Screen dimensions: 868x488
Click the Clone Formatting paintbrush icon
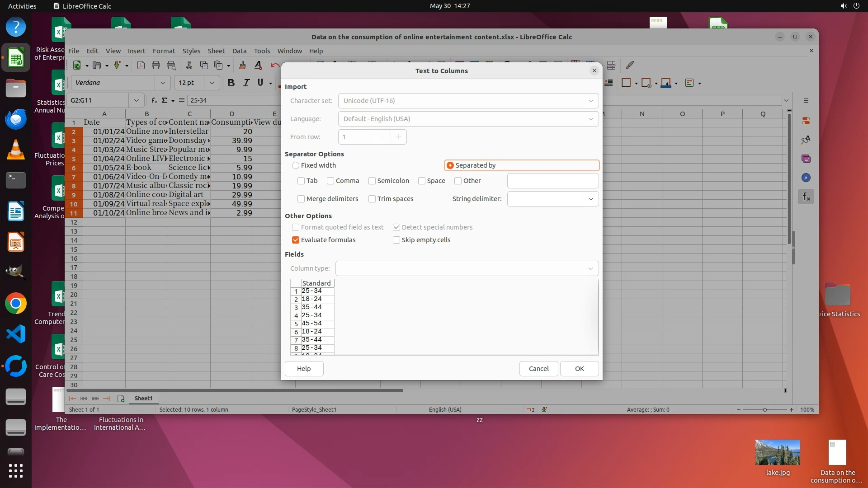point(242,66)
